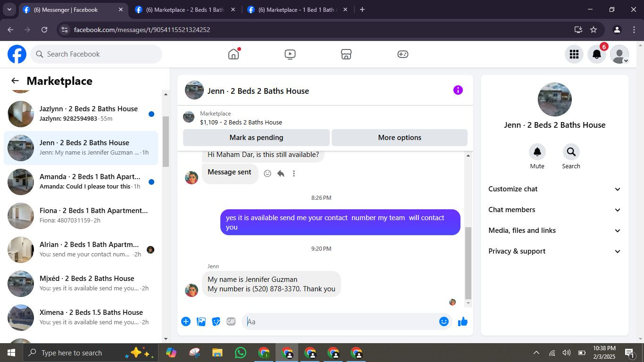
Task: Click the More options button
Action: 400,138
